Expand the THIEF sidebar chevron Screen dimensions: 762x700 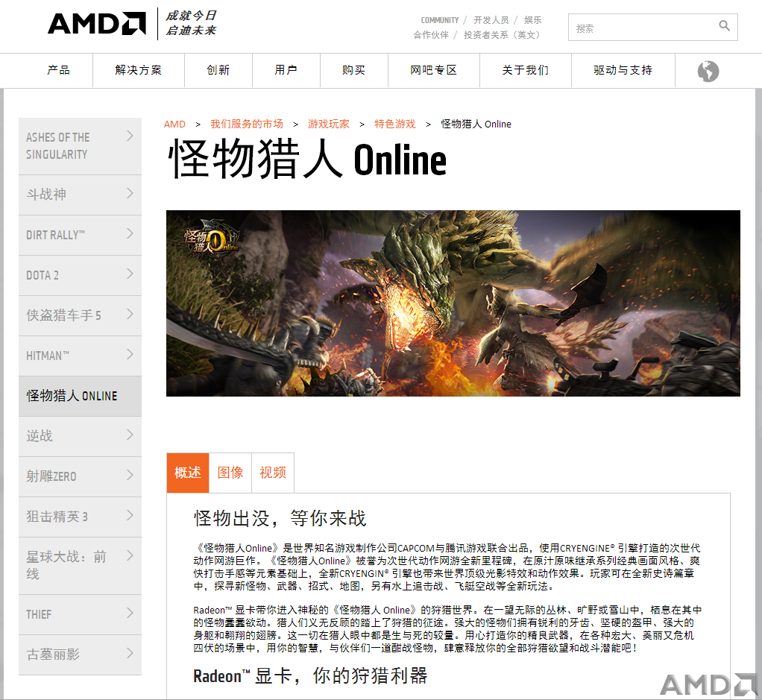click(x=130, y=613)
